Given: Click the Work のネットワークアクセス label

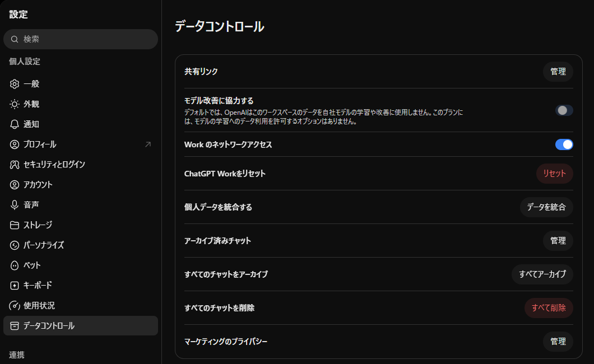Looking at the screenshot, I should 228,144.
